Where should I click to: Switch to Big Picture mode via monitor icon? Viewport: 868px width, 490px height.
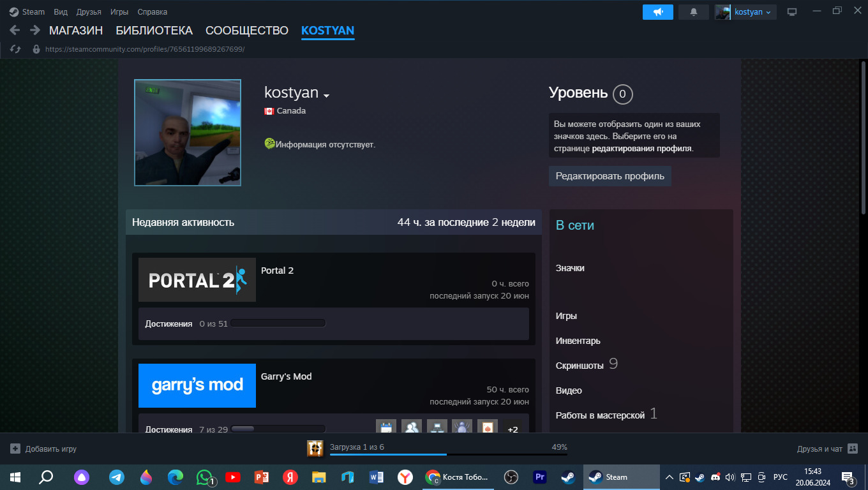792,12
